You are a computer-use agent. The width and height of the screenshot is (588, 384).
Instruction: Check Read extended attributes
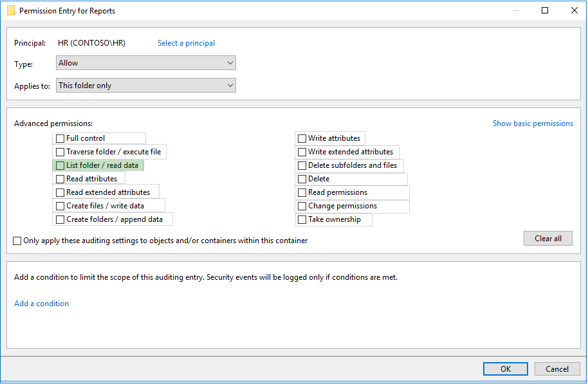click(60, 192)
